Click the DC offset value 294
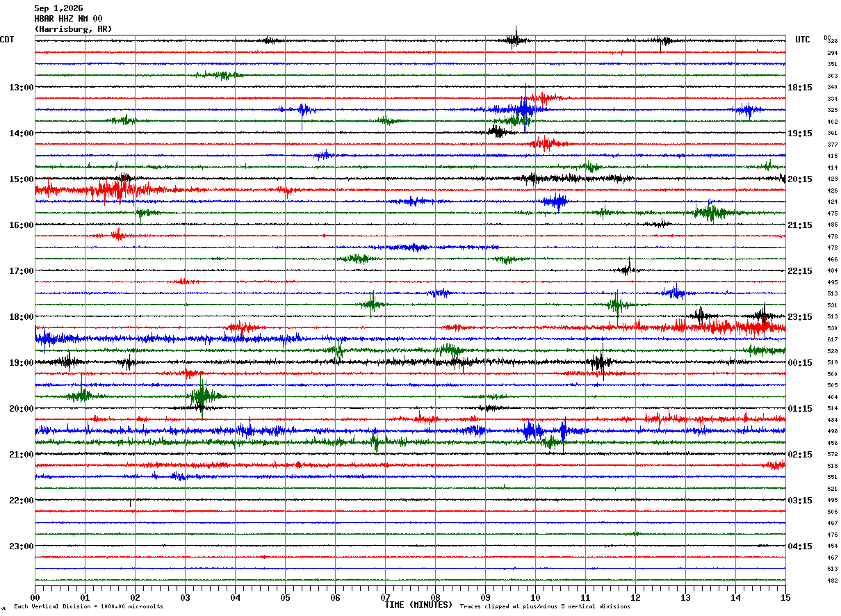Screen dimensions: 841x616 click(832, 53)
